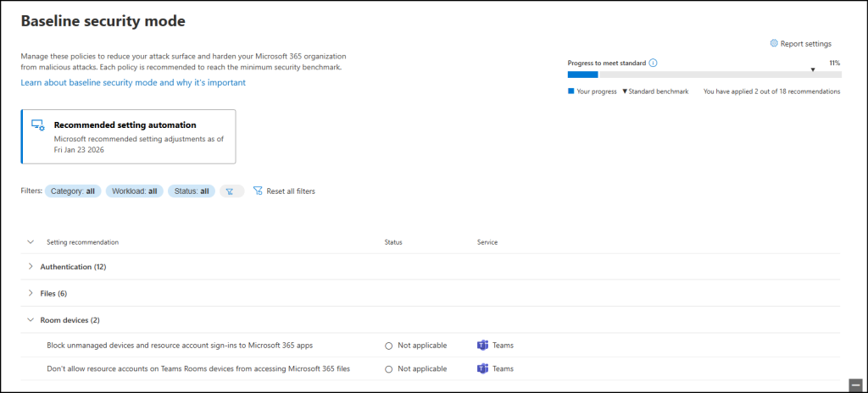Click Teams icon in Block unmanaged devices row
Image resolution: width=868 pixels, height=393 pixels.
point(482,346)
